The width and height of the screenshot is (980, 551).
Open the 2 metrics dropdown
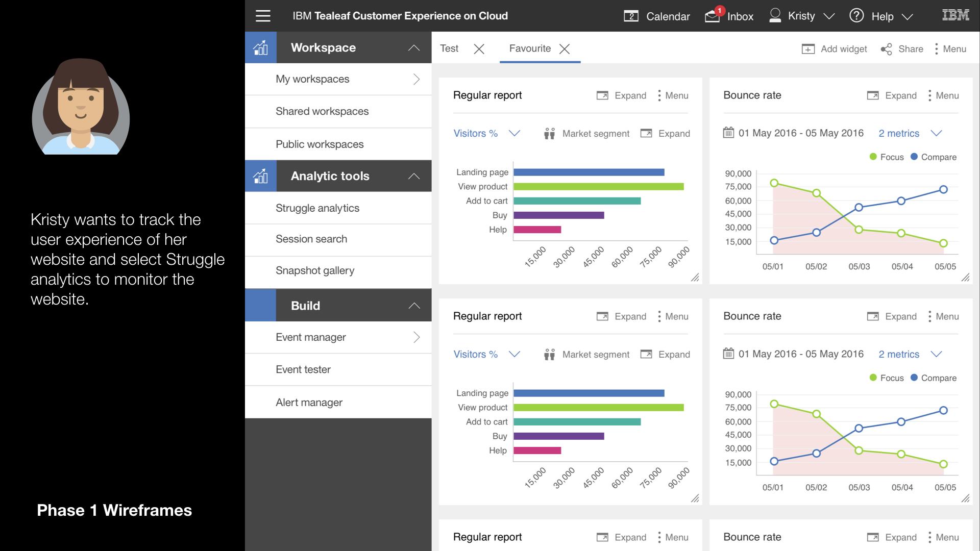(910, 134)
